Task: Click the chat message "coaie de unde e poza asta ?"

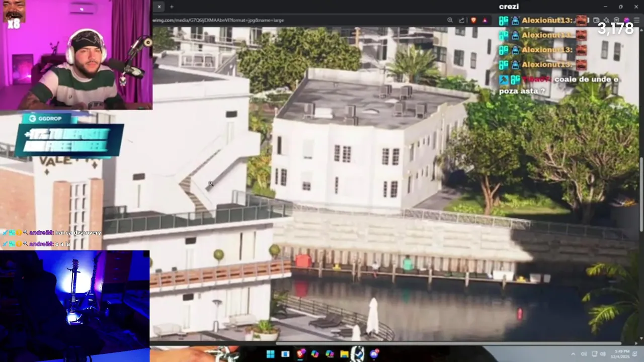Action: [x=558, y=85]
